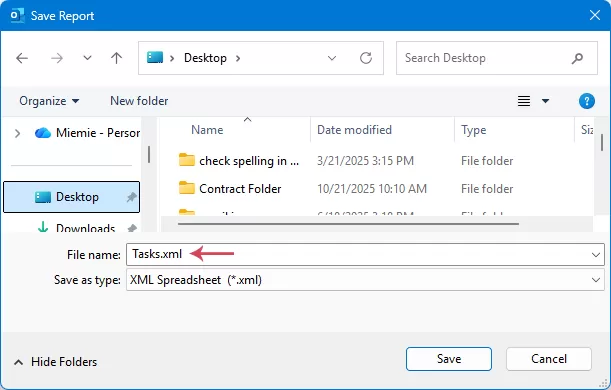
Task: Click the File name field with Tasks.xml
Action: (366, 254)
